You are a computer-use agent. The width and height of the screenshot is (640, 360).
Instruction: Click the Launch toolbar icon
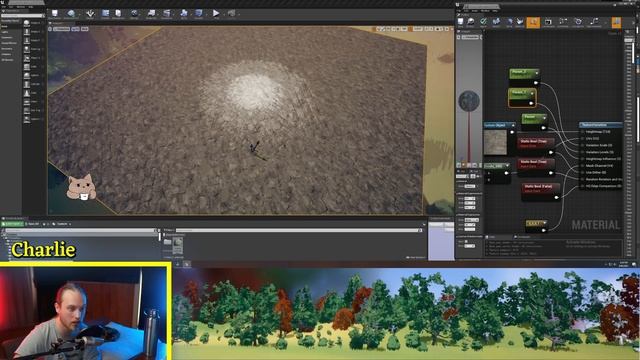tap(231, 14)
